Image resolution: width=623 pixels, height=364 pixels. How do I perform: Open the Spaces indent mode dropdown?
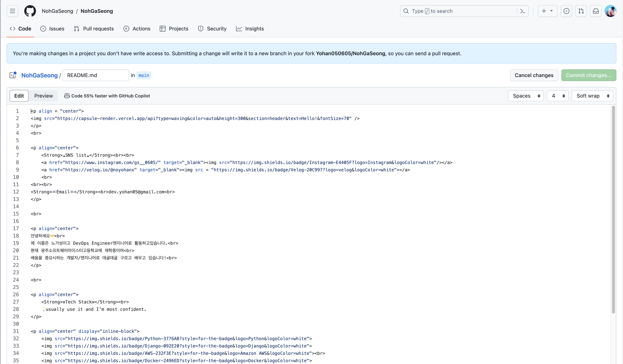tap(526, 96)
